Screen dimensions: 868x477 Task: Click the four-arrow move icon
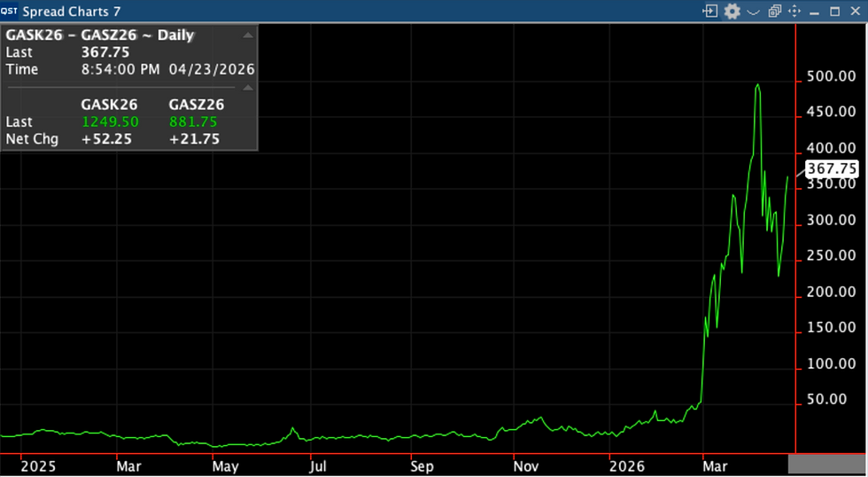[794, 11]
